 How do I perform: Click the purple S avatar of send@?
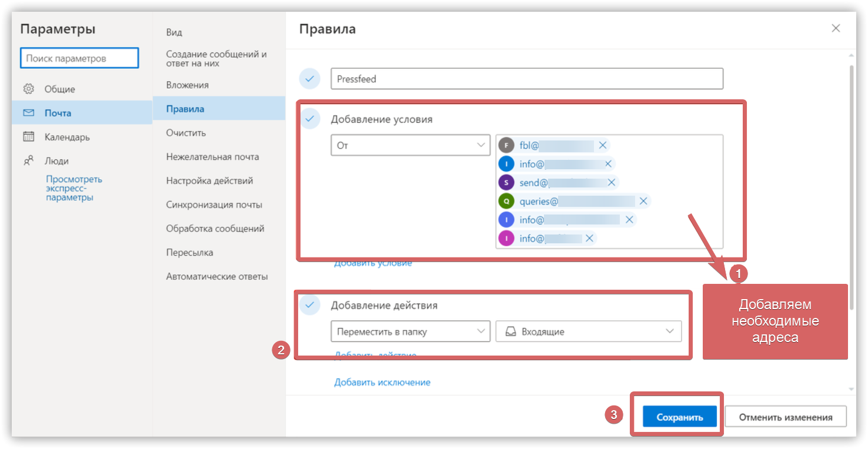tap(506, 183)
